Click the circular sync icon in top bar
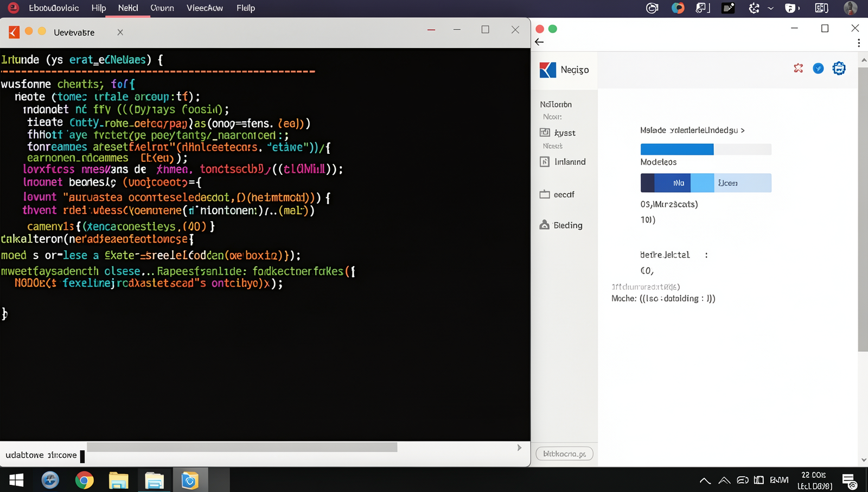Screen dimensions: 868x492 tap(652, 8)
